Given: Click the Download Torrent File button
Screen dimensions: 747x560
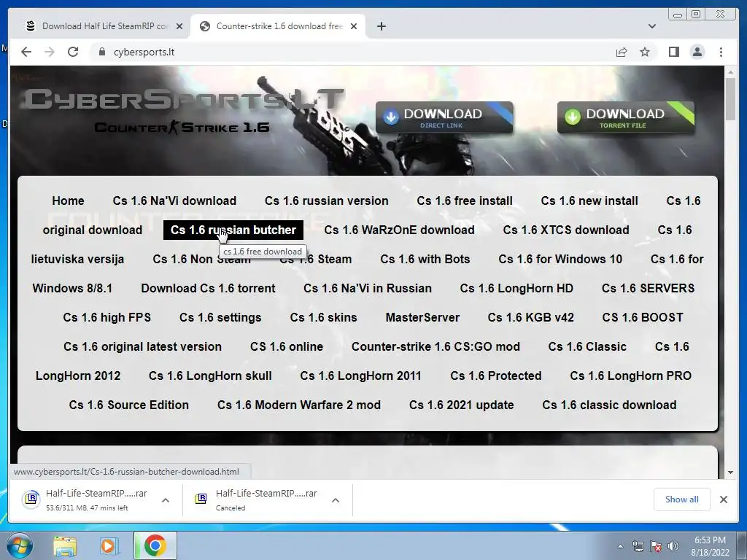Looking at the screenshot, I should pos(625,117).
